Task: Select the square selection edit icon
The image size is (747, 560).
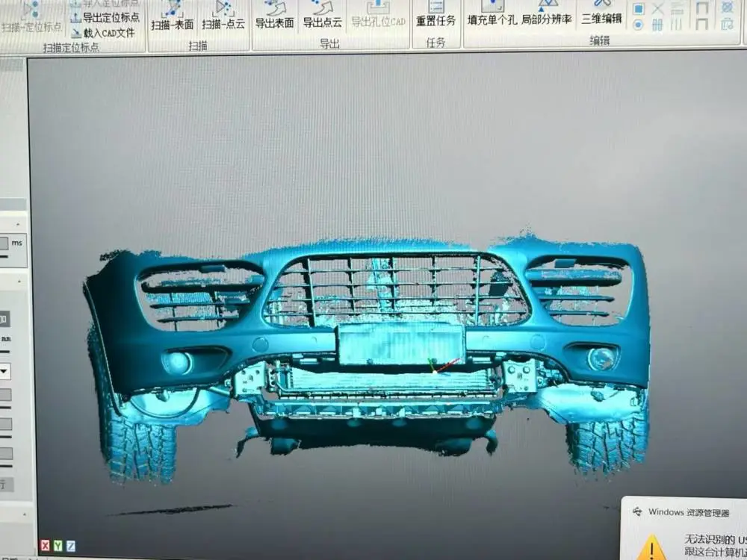Action: coord(639,8)
